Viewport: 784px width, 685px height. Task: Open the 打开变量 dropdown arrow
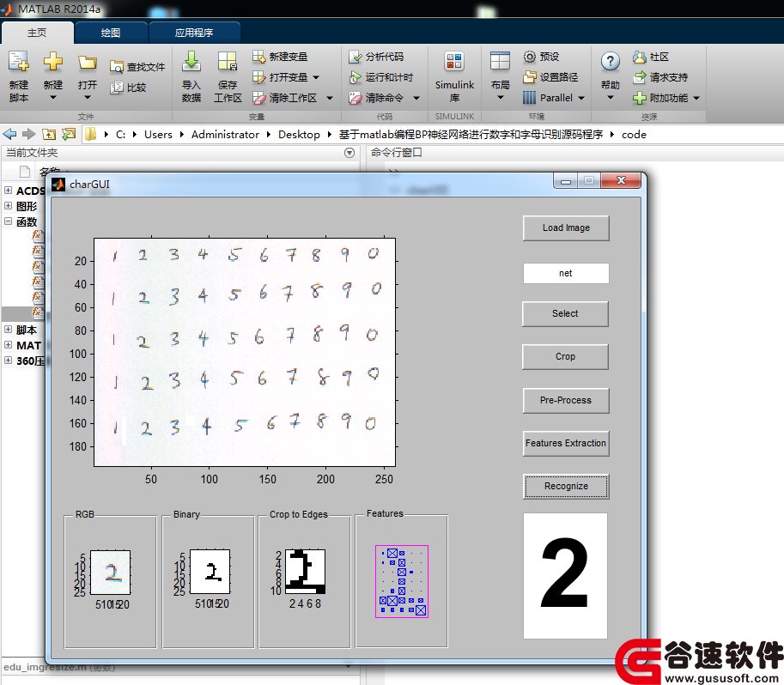click(316, 77)
